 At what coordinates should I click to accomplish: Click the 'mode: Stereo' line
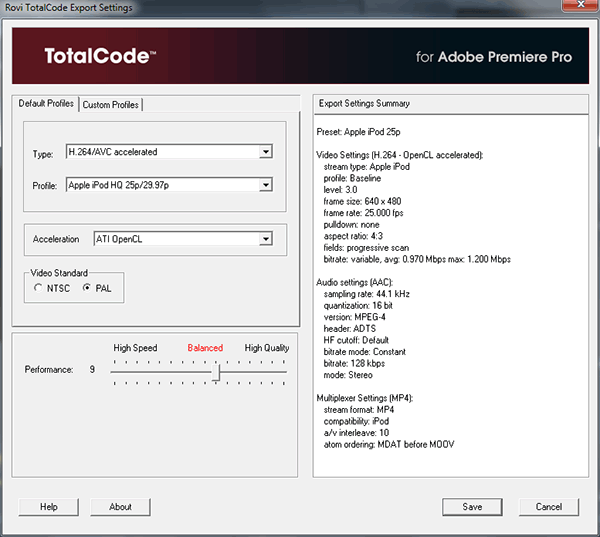(x=348, y=375)
